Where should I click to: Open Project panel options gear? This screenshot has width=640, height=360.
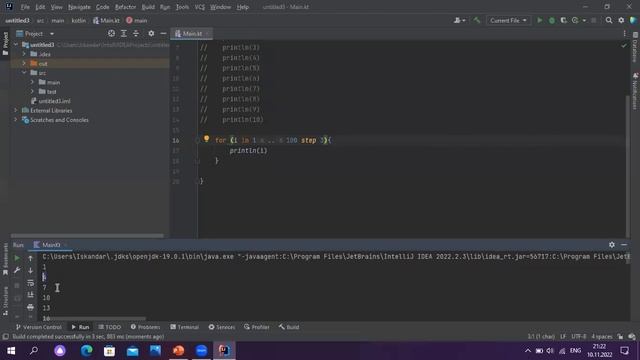(151, 33)
